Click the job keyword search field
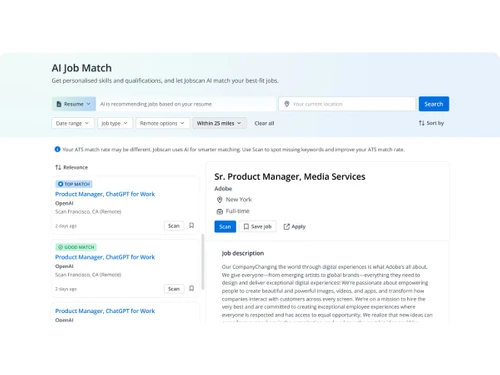500x375 pixels. pos(186,104)
